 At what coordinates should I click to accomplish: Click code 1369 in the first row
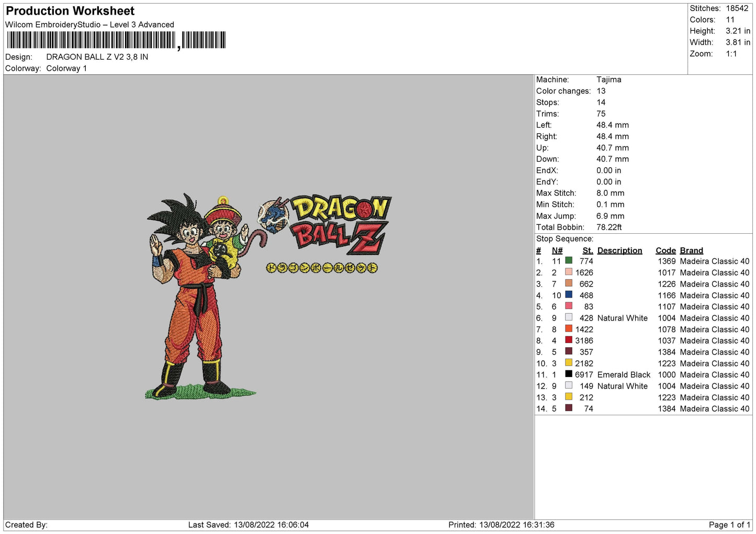[x=667, y=261]
